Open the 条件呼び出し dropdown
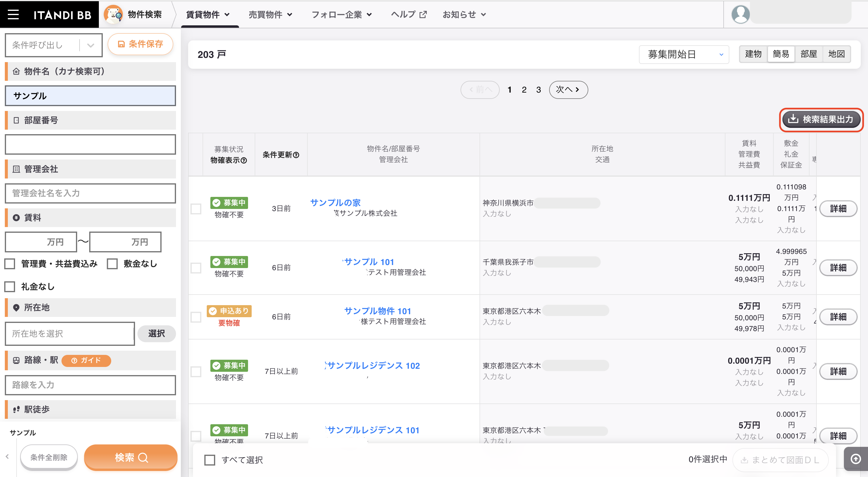Image resolution: width=868 pixels, height=477 pixels. point(54,45)
